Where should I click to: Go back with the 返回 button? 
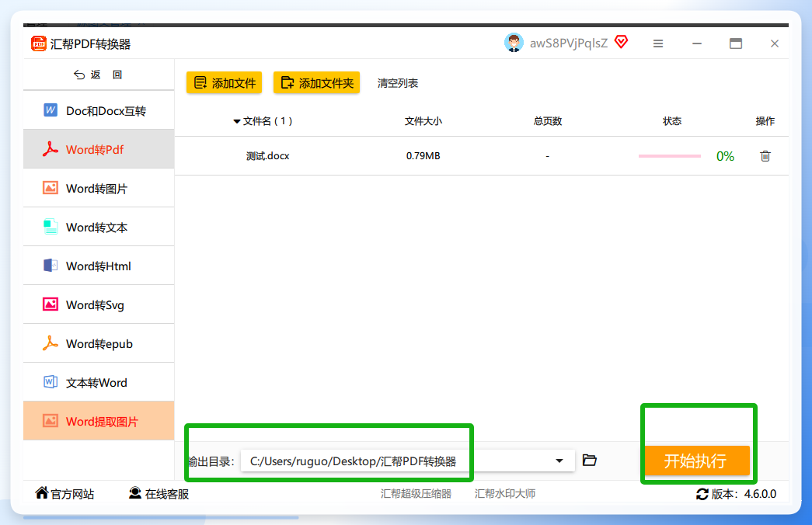tap(98, 75)
